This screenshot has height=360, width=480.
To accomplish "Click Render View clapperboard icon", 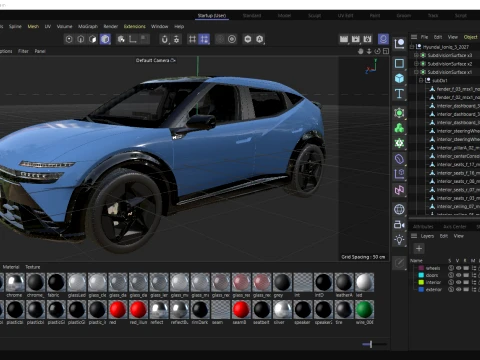I will point(344,39).
